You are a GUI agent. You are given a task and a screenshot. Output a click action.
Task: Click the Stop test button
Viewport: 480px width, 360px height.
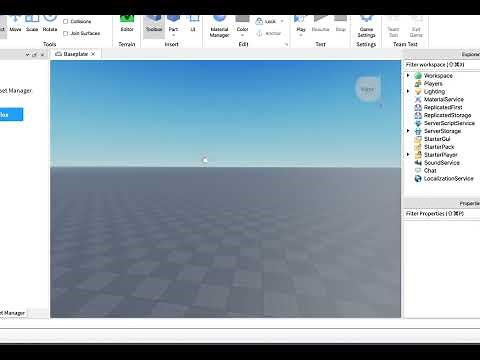tap(341, 23)
